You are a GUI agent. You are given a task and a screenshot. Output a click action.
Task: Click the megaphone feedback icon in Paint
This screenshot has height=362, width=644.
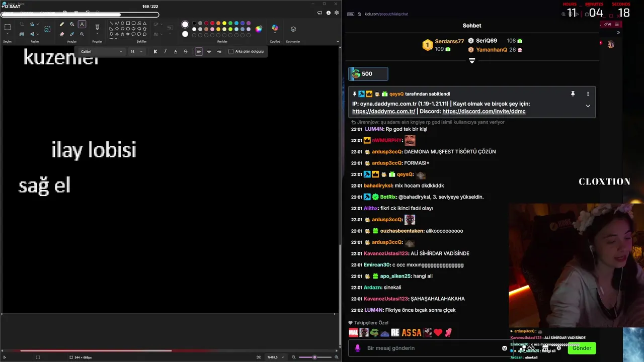(x=319, y=13)
